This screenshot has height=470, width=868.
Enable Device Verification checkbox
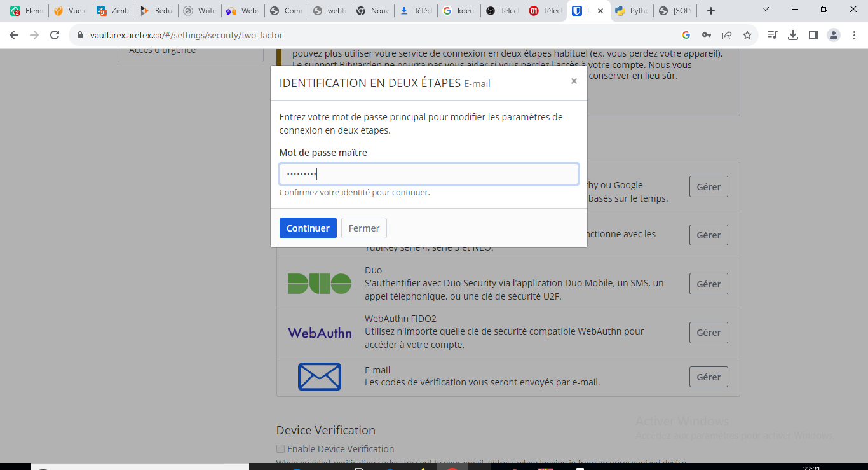(x=280, y=448)
